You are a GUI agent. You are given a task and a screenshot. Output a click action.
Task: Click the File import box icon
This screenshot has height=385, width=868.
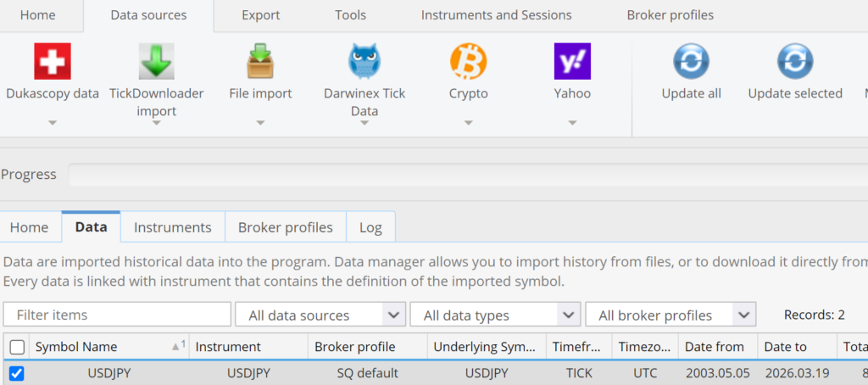(x=260, y=62)
